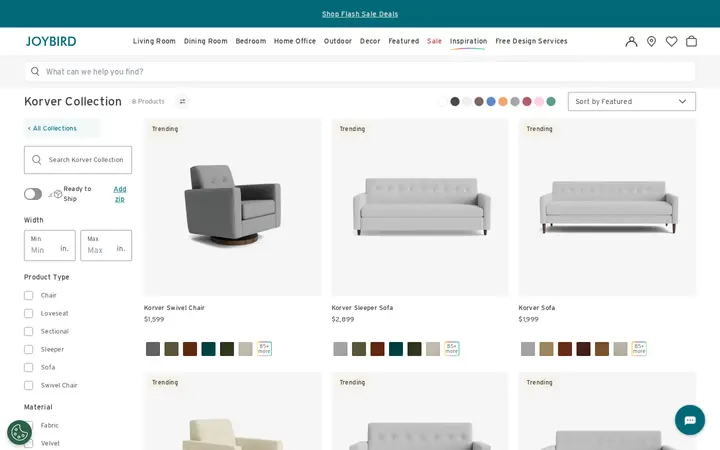Select the teal swatch on Korver Swivel Chair
This screenshot has width=720, height=450.
(208, 349)
